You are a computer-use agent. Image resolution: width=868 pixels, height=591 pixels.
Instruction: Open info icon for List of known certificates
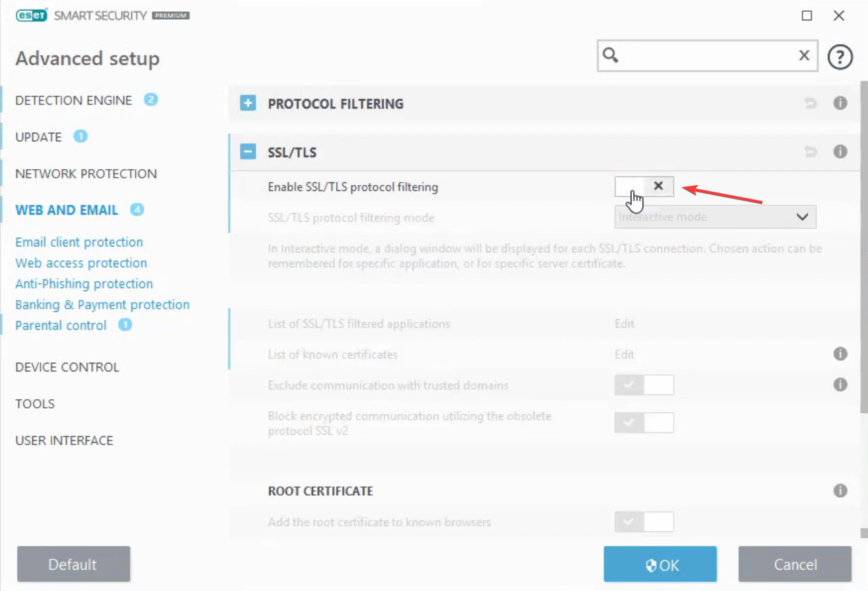click(x=840, y=354)
